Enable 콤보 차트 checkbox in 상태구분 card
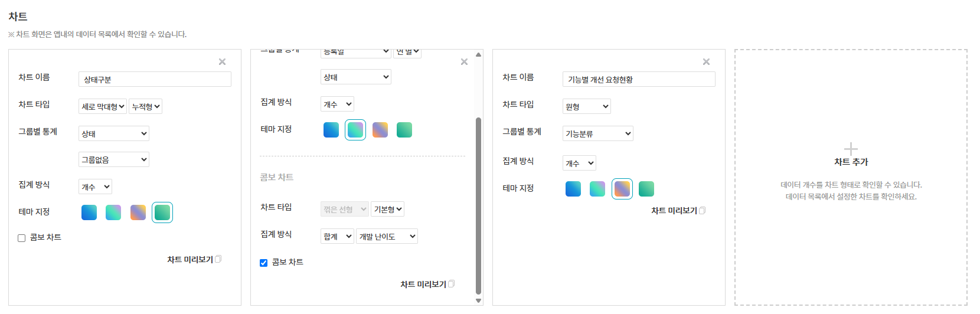The height and width of the screenshot is (314, 980). pos(22,238)
